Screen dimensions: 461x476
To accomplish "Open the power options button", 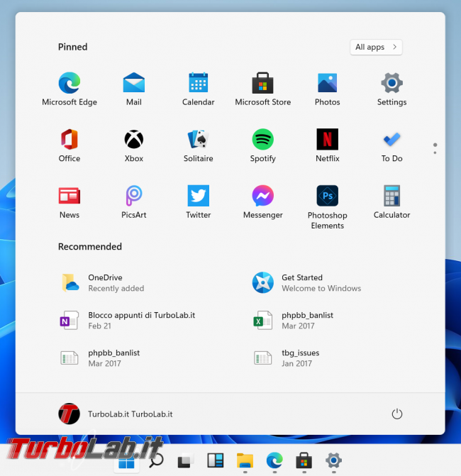I will 396,414.
